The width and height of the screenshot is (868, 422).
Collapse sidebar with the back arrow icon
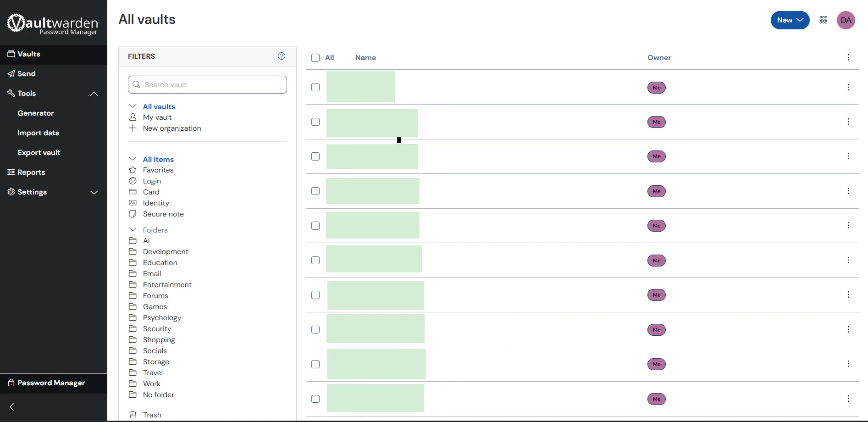tap(12, 407)
